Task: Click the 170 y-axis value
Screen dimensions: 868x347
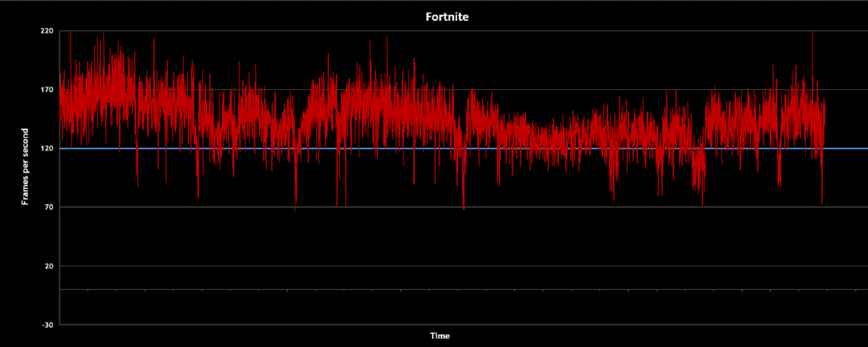Action: pyautogui.click(x=47, y=90)
